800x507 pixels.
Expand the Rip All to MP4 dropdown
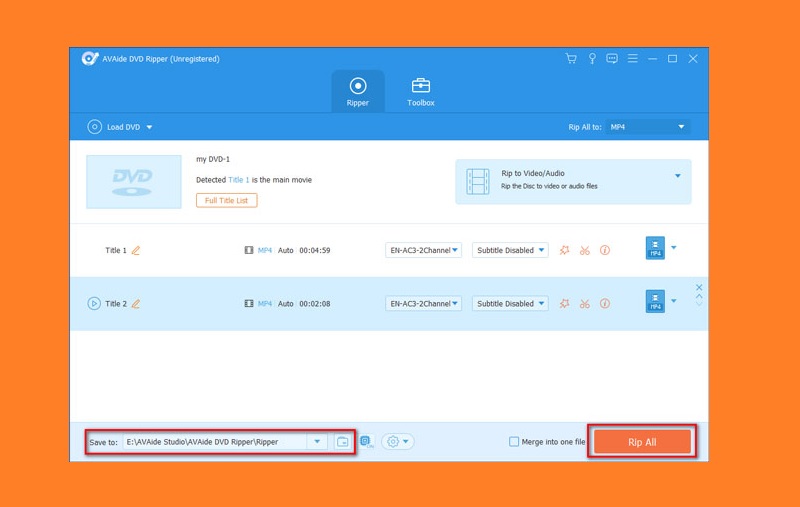coord(648,127)
